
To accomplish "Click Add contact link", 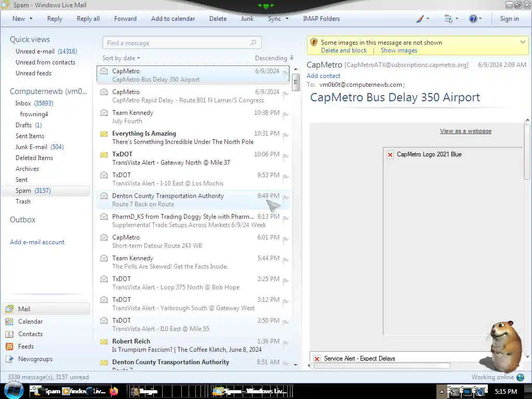I will click(x=323, y=76).
